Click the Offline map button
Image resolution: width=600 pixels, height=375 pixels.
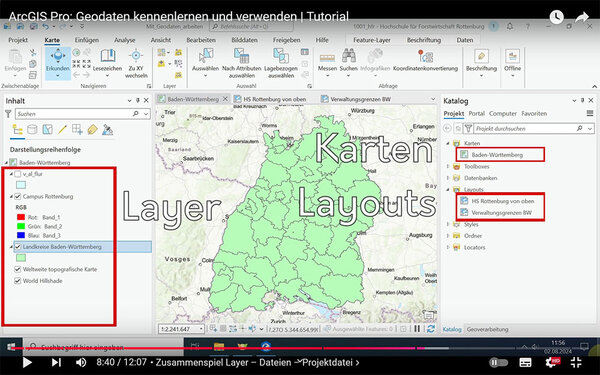[512, 63]
